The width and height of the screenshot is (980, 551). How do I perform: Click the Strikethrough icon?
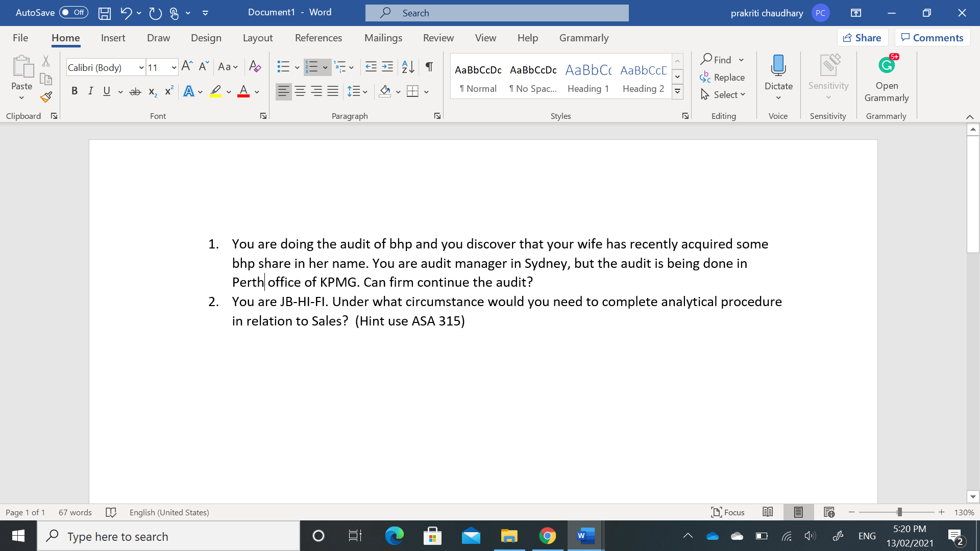135,91
